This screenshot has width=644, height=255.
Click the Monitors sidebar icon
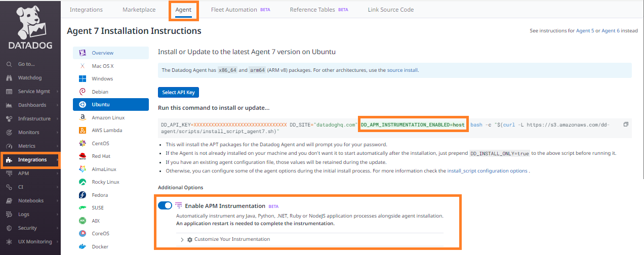pos(9,133)
